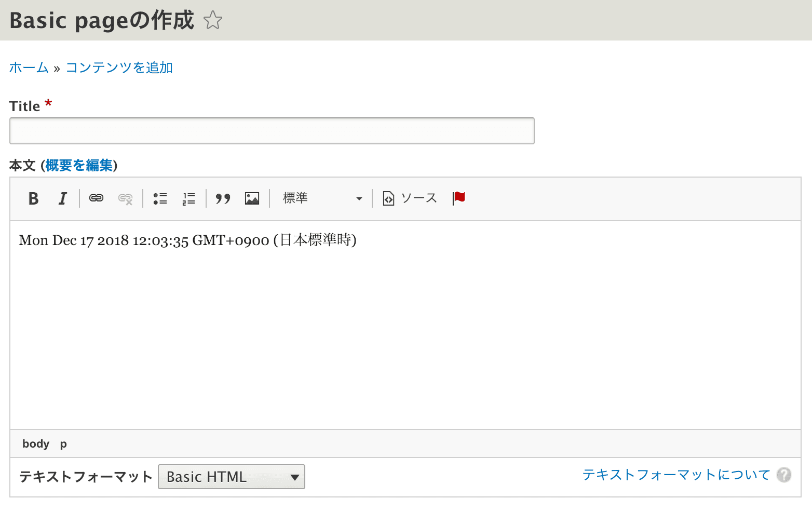The width and height of the screenshot is (812, 512).
Task: Click 概要を編集 to edit the summary
Action: 79,165
